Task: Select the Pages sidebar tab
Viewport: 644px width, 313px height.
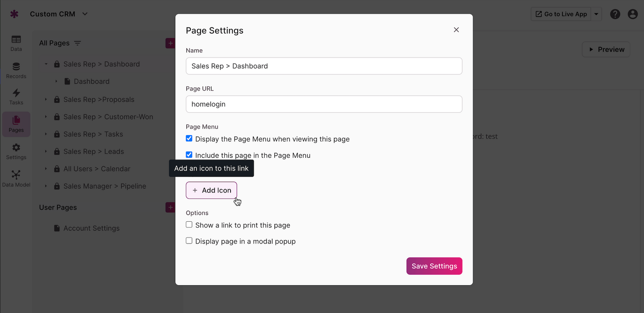Action: click(16, 124)
